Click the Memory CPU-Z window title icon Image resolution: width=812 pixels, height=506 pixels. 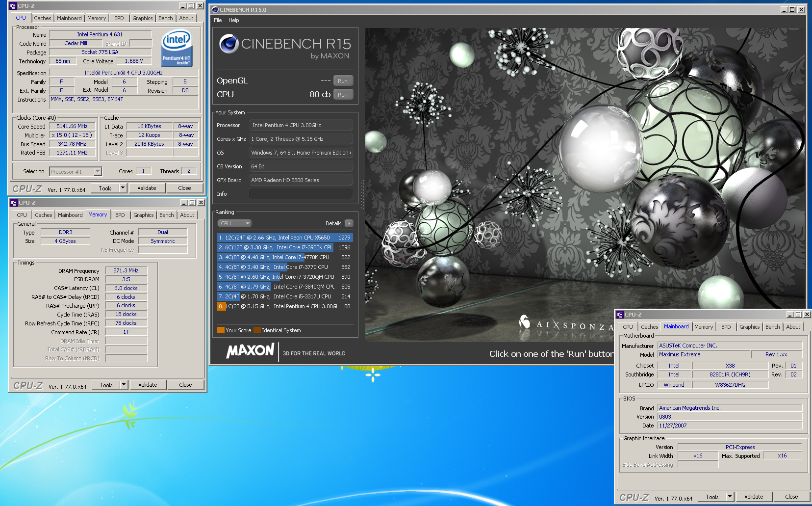tap(14, 203)
